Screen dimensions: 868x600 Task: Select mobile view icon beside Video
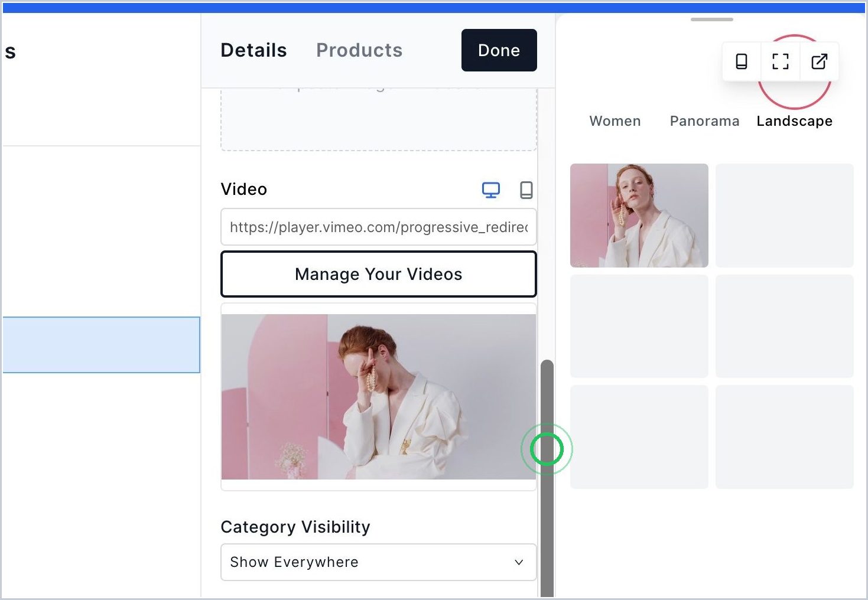(526, 190)
